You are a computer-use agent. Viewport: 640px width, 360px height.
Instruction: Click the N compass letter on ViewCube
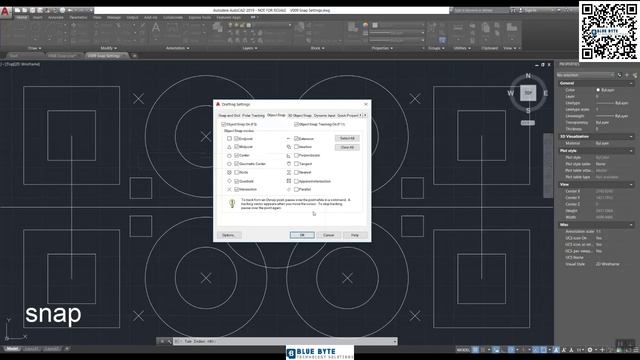point(528,76)
